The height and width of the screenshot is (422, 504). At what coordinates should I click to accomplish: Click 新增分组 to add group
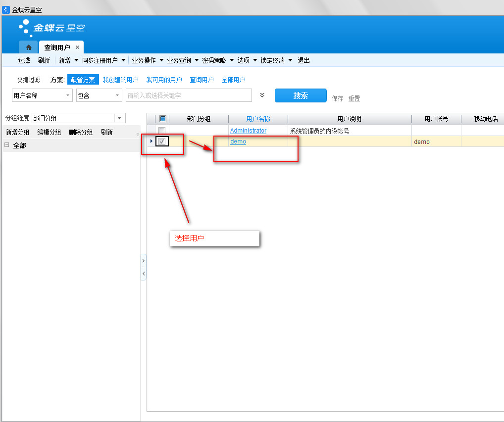(x=17, y=132)
